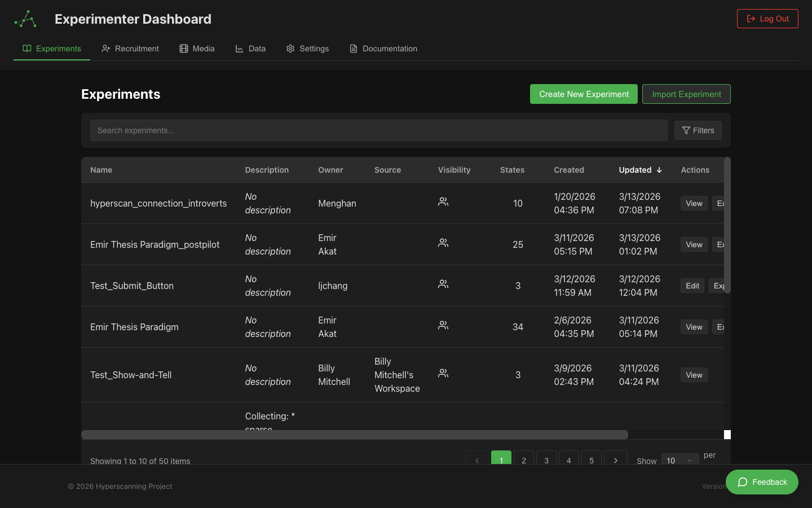The image size is (812, 508).
Task: Open the Settings gear icon
Action: coord(290,49)
